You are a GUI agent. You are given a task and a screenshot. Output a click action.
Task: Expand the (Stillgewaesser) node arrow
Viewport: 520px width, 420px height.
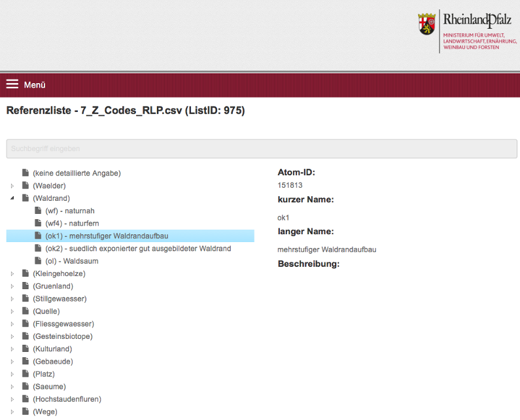point(12,299)
